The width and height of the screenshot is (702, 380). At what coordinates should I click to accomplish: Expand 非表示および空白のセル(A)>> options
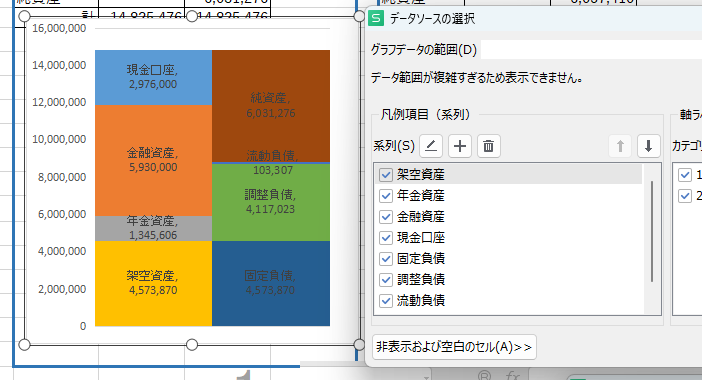coord(454,347)
